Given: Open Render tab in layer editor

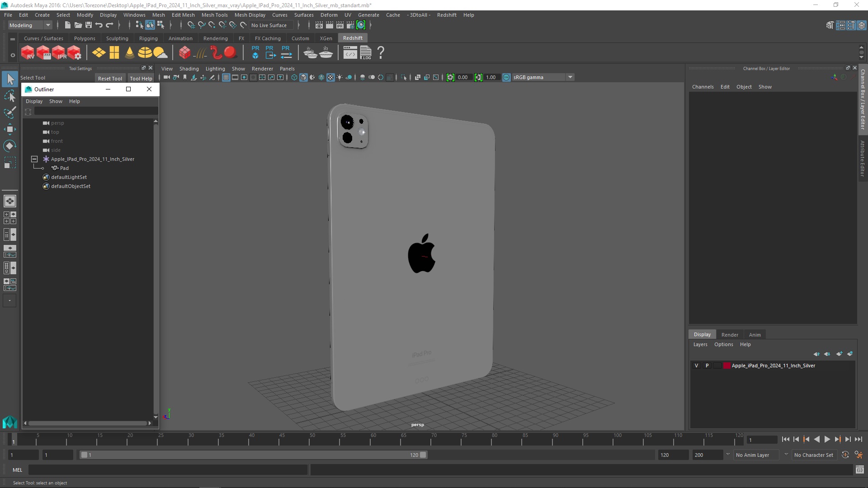Looking at the screenshot, I should (730, 335).
